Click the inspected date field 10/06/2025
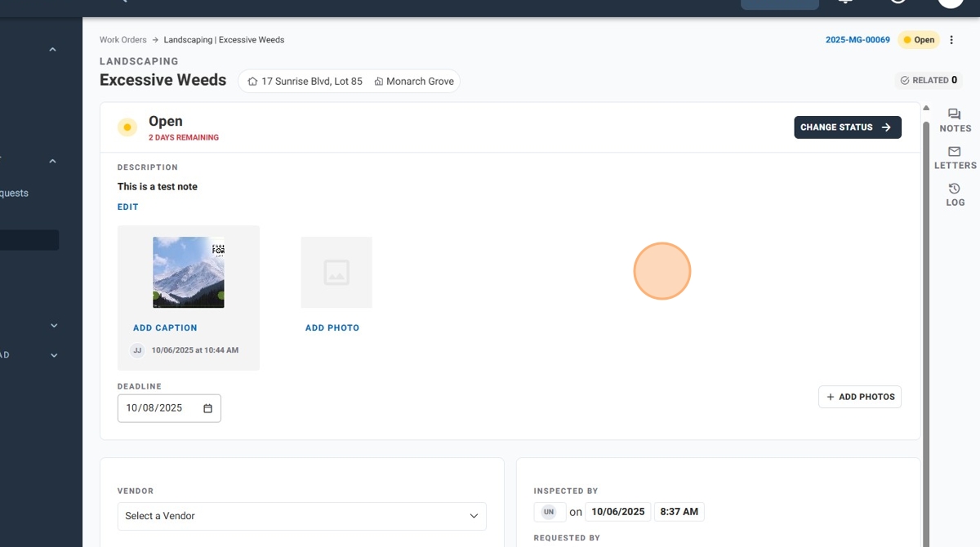 click(x=618, y=512)
